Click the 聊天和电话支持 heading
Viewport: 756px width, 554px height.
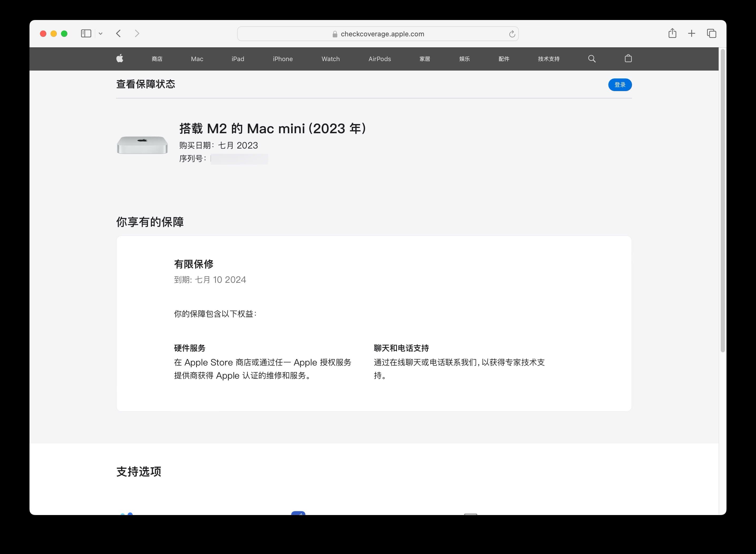tap(401, 348)
